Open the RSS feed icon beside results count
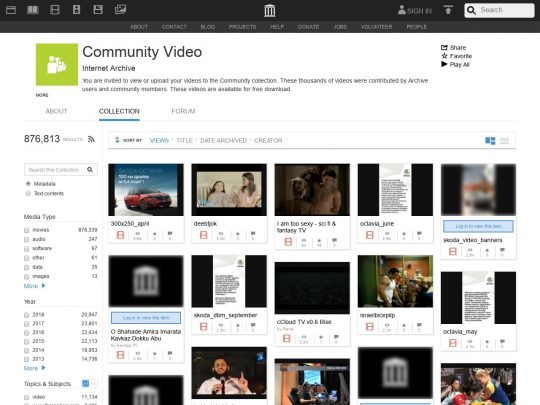540x405 pixels. 91,139
